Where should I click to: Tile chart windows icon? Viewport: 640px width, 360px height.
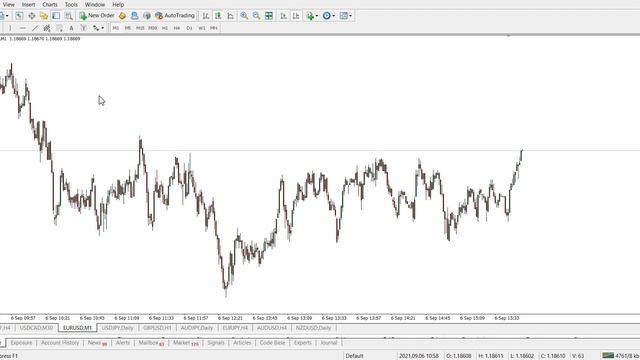[x=269, y=16]
